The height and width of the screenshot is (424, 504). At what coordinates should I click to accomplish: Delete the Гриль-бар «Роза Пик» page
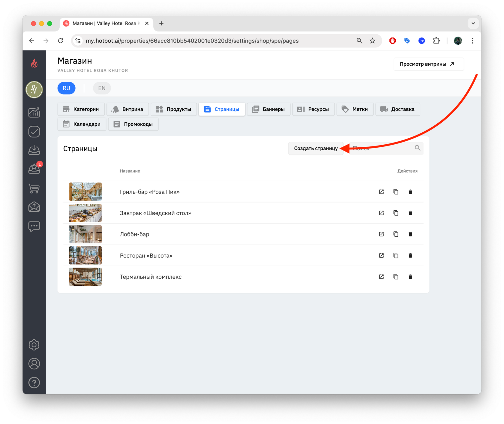410,192
